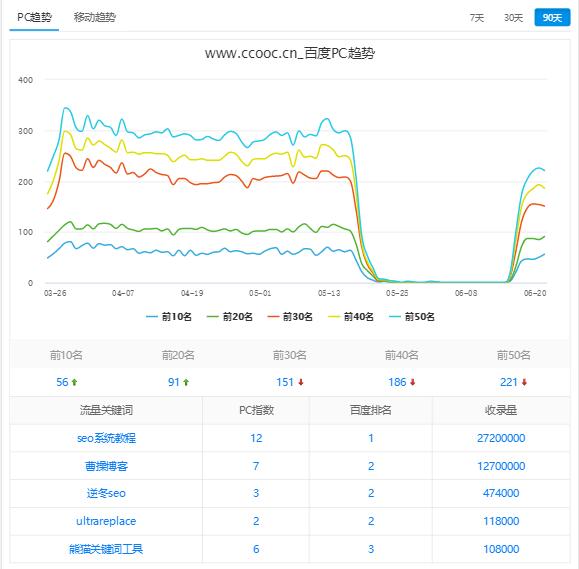The width and height of the screenshot is (579, 569).
Task: Switch to the 移动趋势 tab
Action: [95, 17]
